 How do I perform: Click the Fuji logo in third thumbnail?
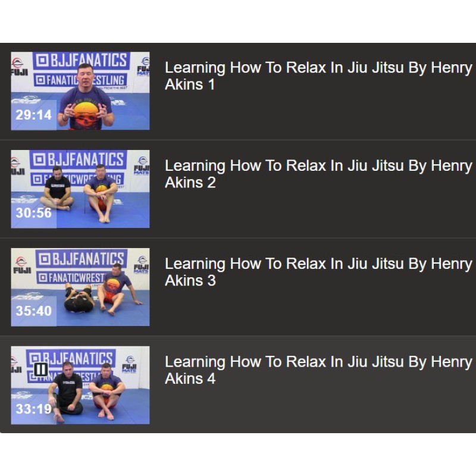tap(22, 265)
